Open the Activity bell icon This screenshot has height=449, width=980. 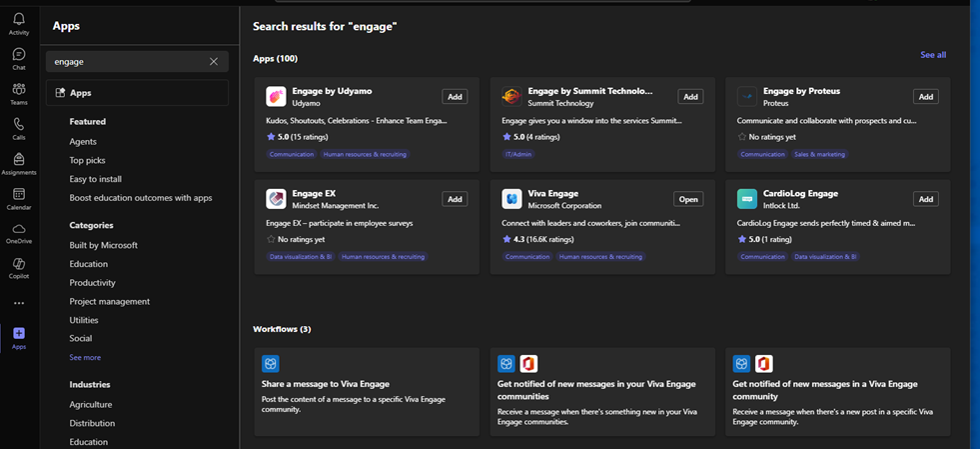click(19, 19)
